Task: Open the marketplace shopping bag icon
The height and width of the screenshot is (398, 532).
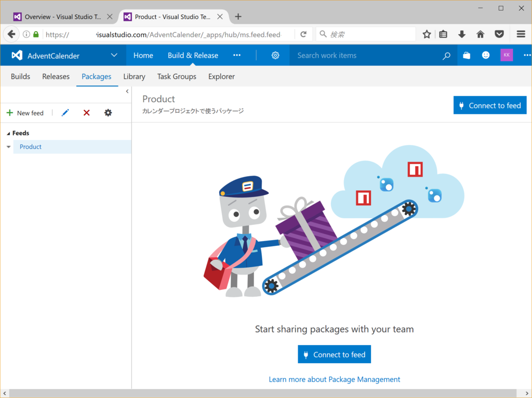Action: point(467,55)
